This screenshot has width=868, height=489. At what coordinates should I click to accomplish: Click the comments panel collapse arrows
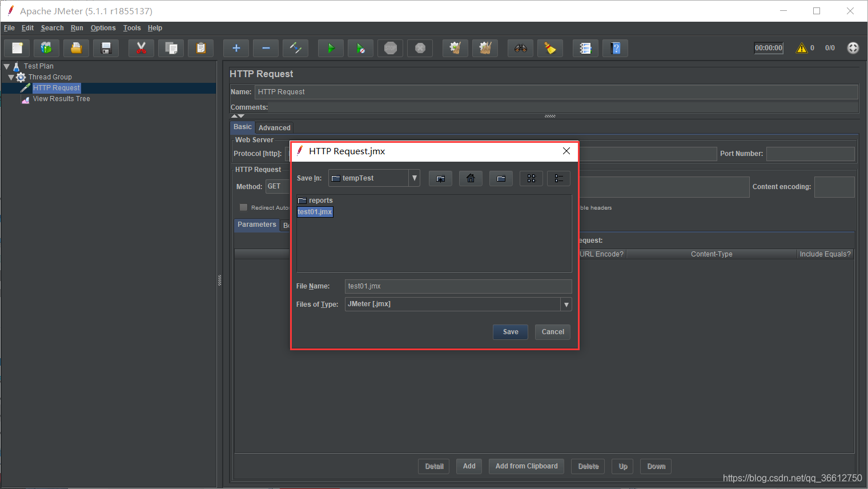pyautogui.click(x=238, y=116)
